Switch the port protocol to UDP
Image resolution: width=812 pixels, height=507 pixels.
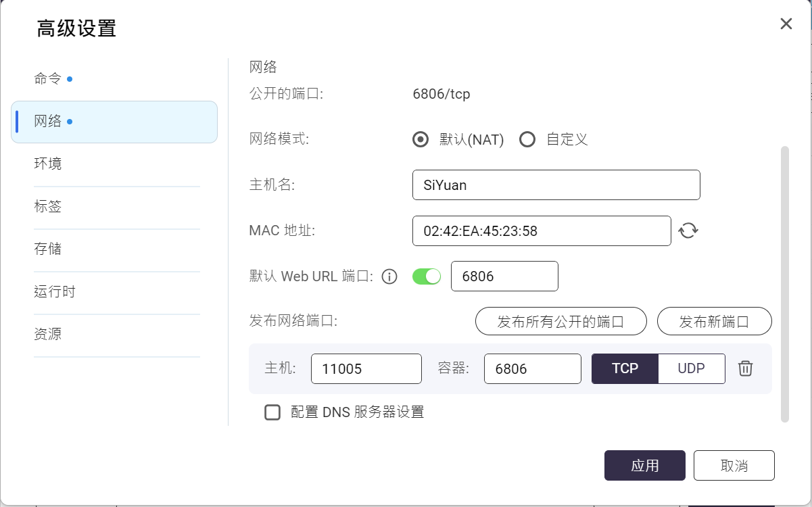[691, 368]
